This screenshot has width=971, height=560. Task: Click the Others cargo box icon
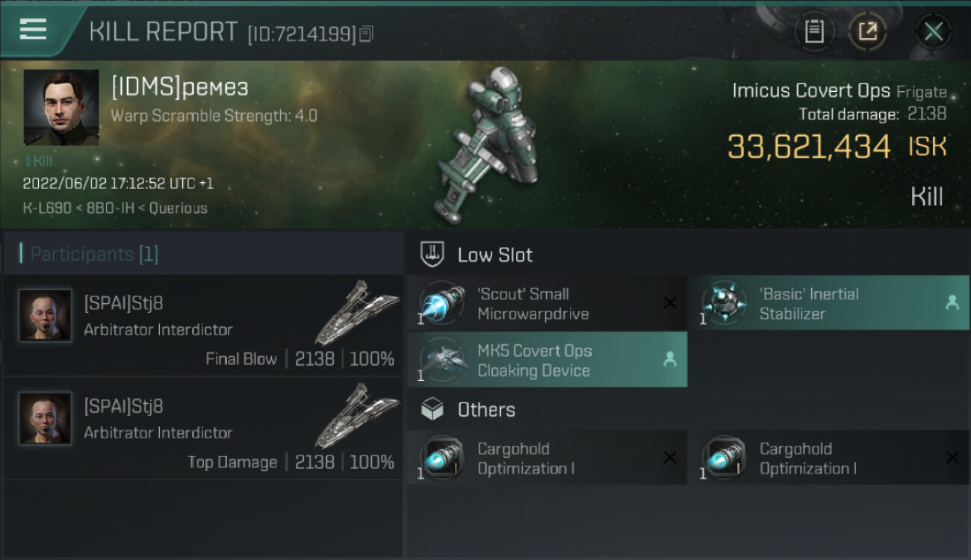(x=432, y=409)
